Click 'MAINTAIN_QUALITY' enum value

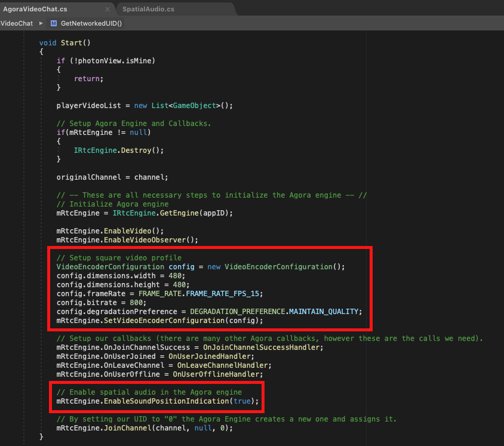[x=324, y=312]
